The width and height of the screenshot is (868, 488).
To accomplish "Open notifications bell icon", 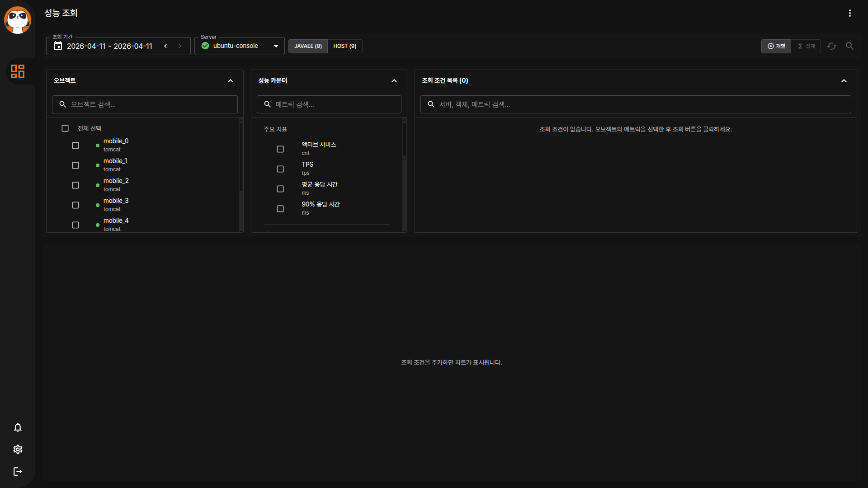I will click(18, 427).
